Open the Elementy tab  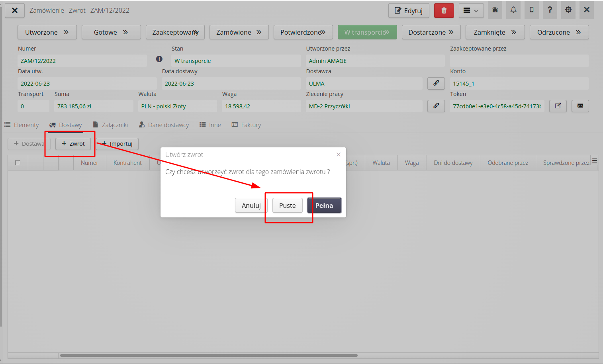(x=22, y=125)
